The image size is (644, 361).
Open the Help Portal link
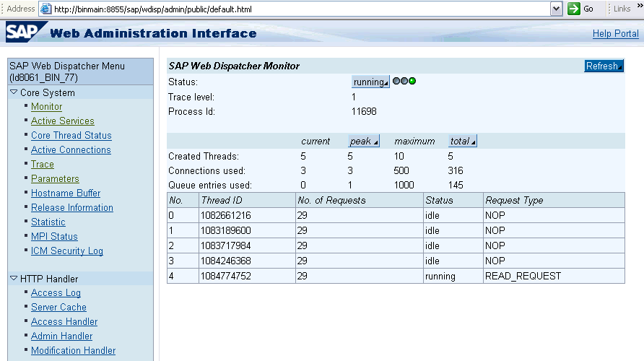[615, 34]
